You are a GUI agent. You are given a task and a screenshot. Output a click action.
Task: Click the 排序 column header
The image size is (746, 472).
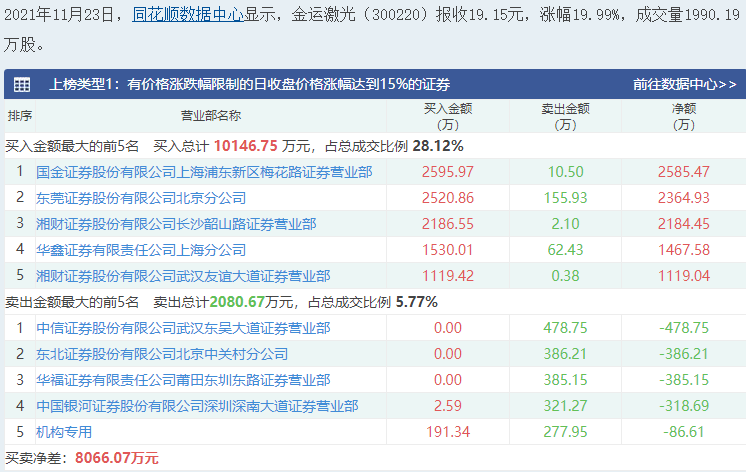coord(19,116)
